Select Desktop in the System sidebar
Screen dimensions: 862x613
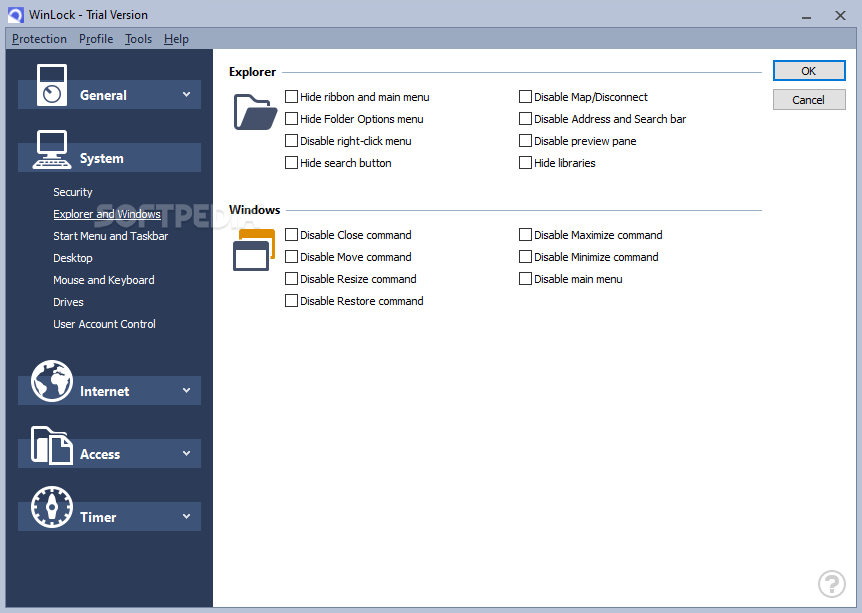coord(72,257)
